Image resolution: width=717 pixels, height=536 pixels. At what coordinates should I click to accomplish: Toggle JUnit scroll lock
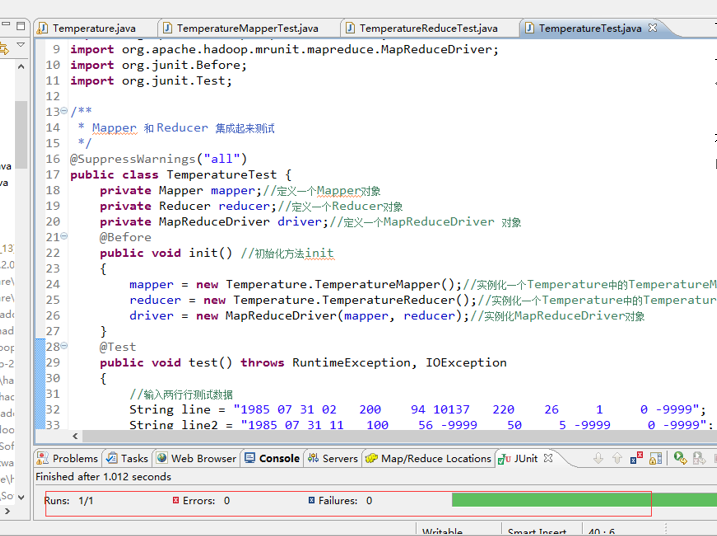656,458
